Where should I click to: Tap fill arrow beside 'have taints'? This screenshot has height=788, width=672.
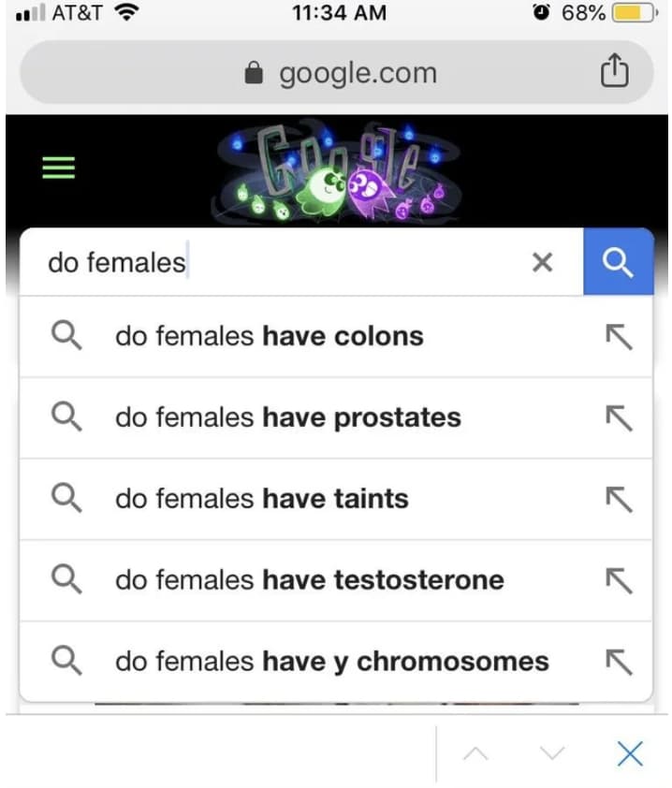(619, 499)
